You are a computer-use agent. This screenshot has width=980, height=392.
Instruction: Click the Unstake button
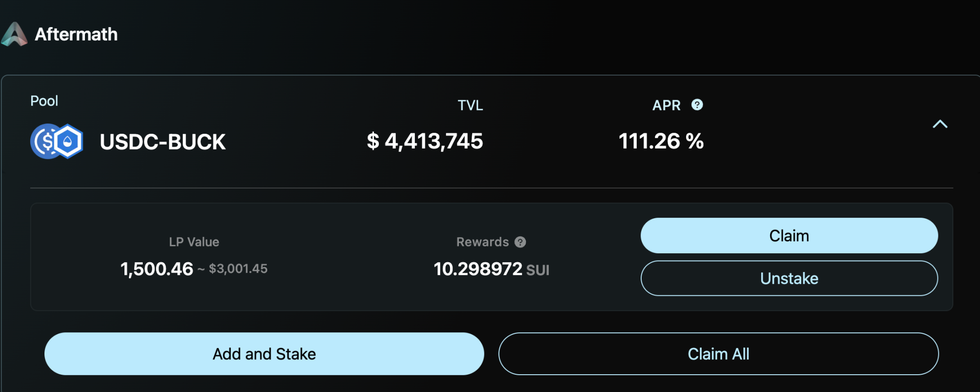[x=789, y=278]
